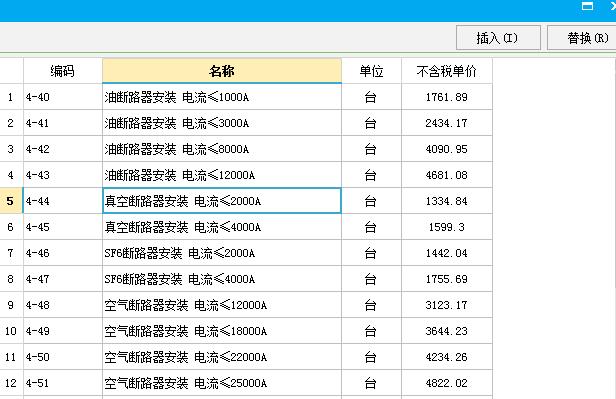Select row header number 9
This screenshot has width=616, height=399.
point(11,305)
